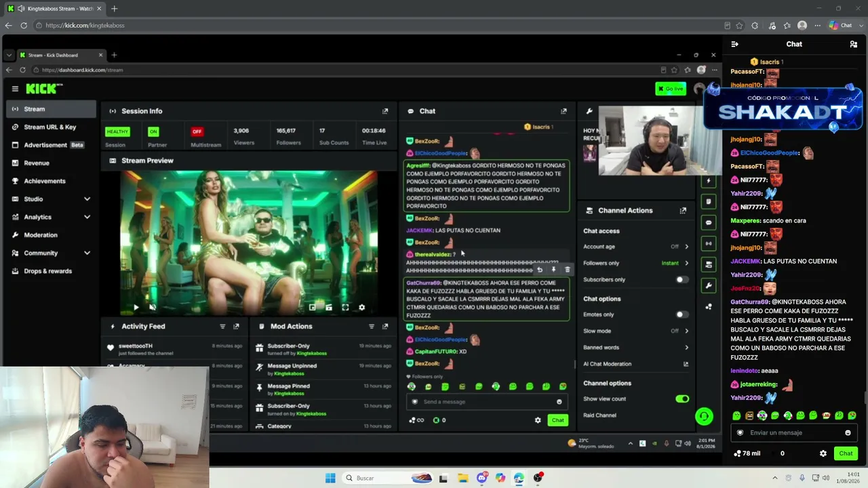Open Windows Start menu
Screen dimensions: 868x488
[x=330, y=478]
